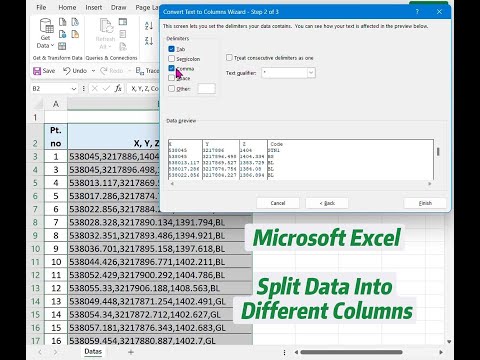Expand the Undo history dropdown
480x360 pixels.
[93, 71]
